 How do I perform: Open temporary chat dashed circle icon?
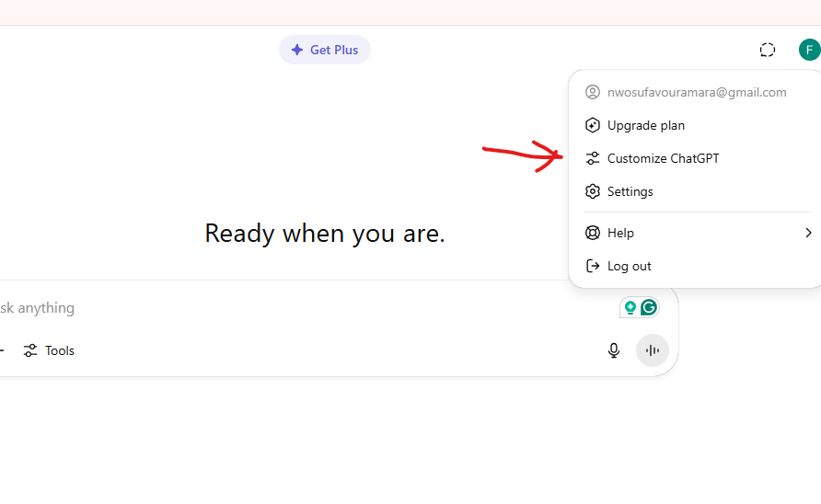(x=767, y=50)
